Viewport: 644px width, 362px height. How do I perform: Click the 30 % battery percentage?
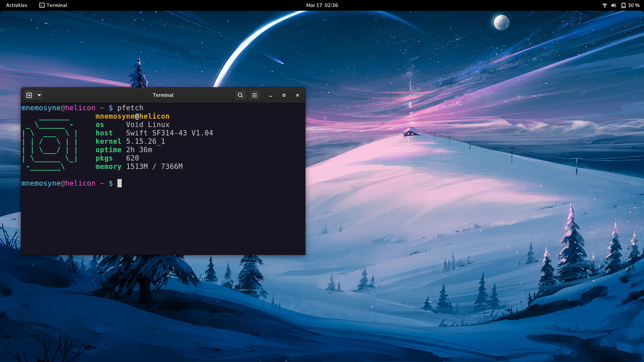[x=634, y=5]
